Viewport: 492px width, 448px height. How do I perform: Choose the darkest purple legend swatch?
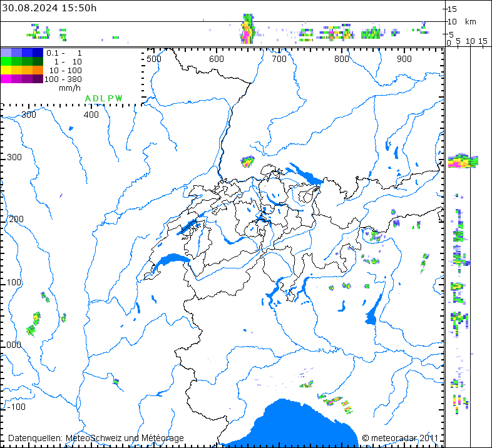pyautogui.click(x=38, y=79)
